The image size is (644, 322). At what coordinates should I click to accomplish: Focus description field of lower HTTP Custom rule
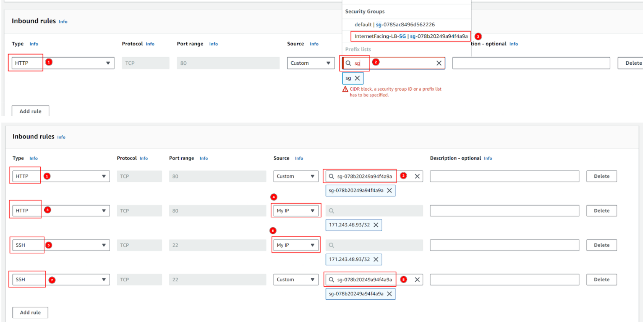click(504, 176)
